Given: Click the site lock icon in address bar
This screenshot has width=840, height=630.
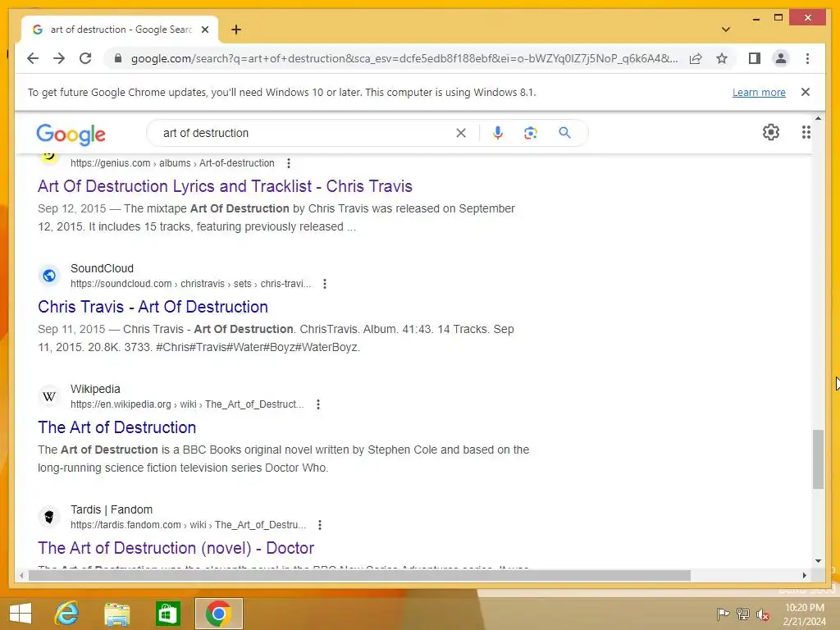Looking at the screenshot, I should pos(118,58).
